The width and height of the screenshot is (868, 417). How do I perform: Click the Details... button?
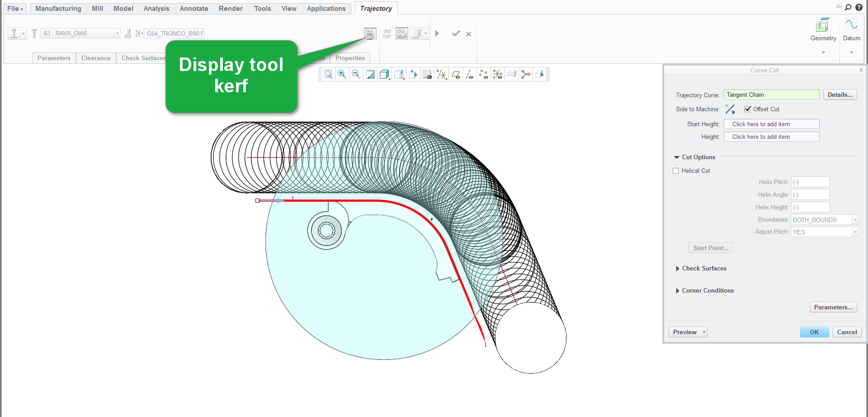(x=840, y=95)
